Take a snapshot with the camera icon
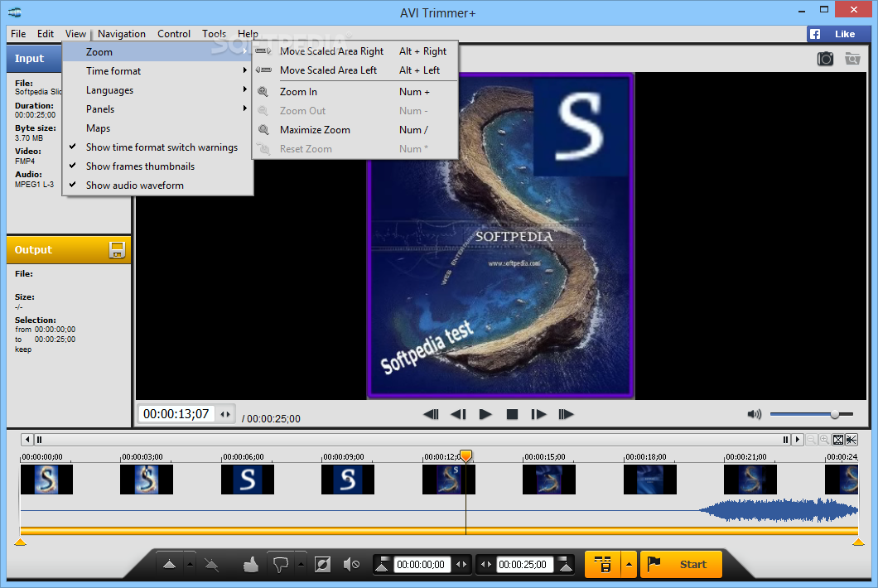This screenshot has width=878, height=588. point(825,58)
